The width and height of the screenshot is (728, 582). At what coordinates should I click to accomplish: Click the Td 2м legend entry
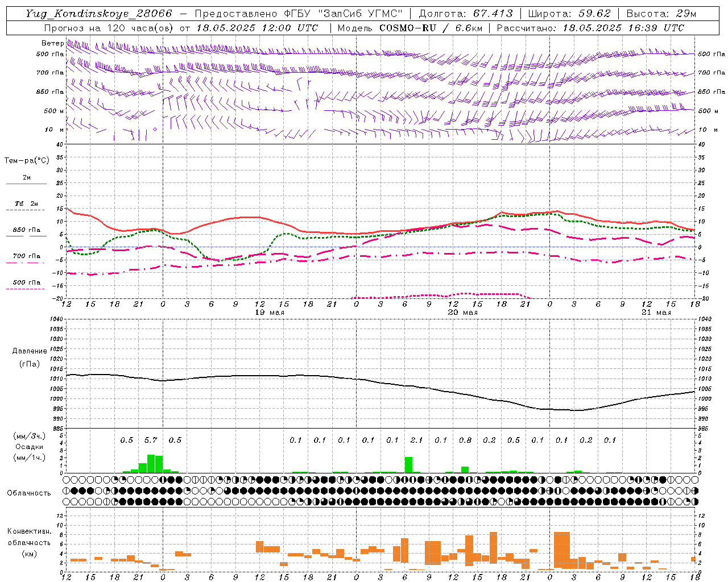coord(27,203)
